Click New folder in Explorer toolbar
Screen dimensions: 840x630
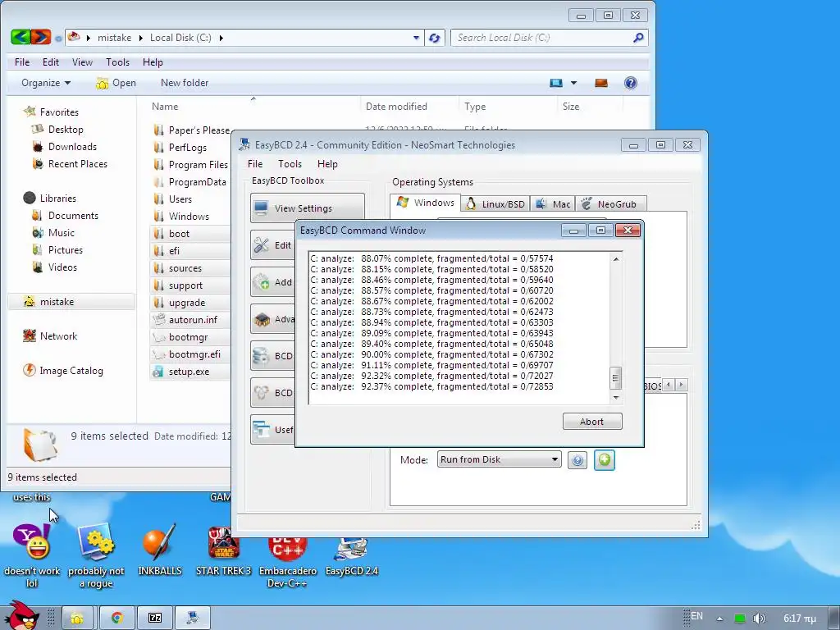click(185, 83)
